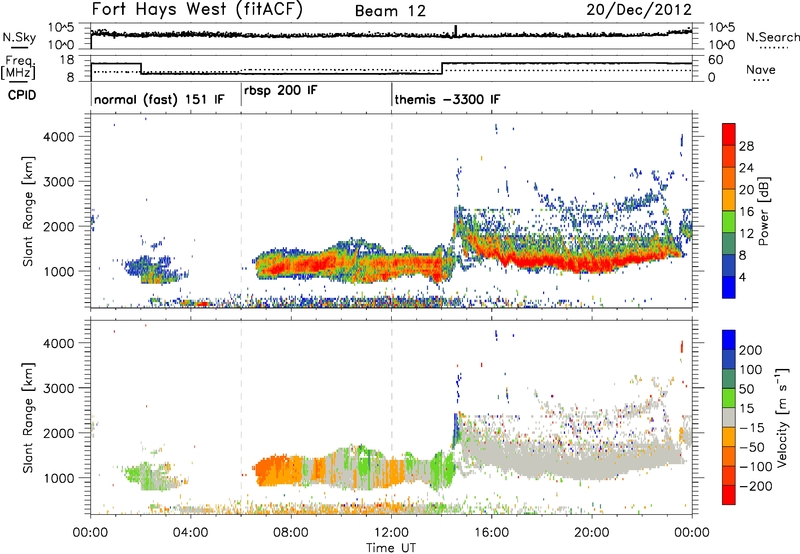Click the 'Velocity [m s-1]' colorbar title
Screen dimensions: 800x554
[x=782, y=417]
